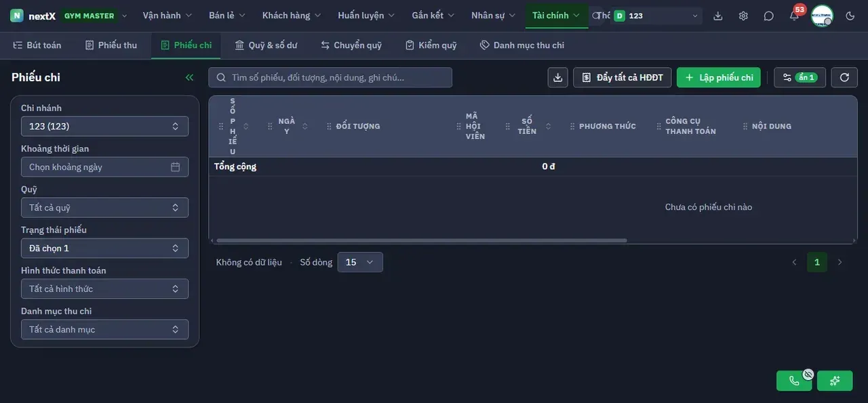Open the Chi nhánh 123 (123) dropdown

[104, 126]
